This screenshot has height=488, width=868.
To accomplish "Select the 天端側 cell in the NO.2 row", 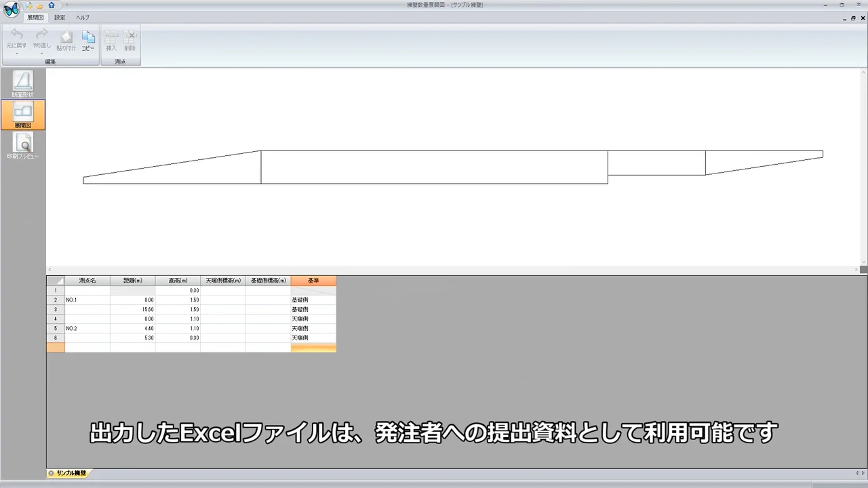I will [x=313, y=328].
